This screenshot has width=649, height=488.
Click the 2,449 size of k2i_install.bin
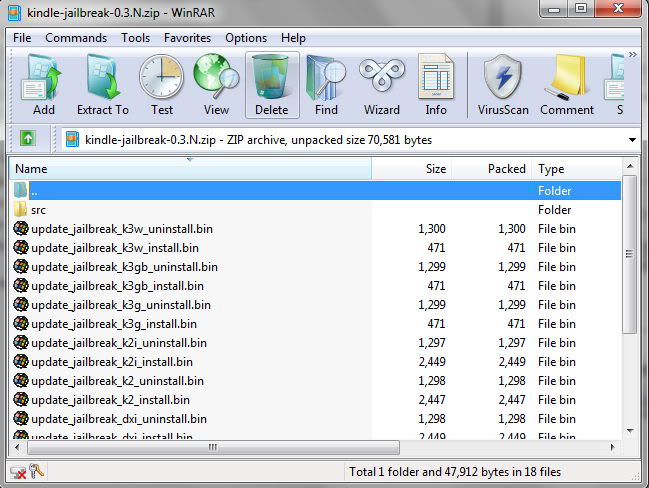coord(432,362)
